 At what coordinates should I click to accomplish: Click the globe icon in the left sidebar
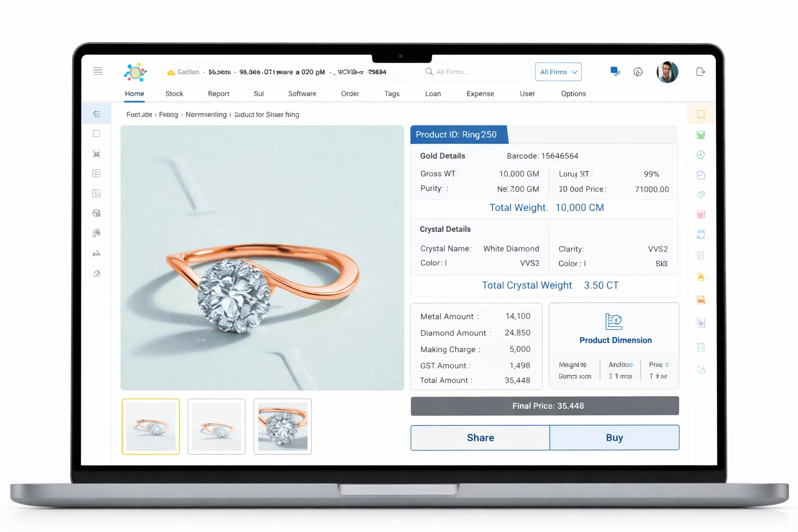96,212
